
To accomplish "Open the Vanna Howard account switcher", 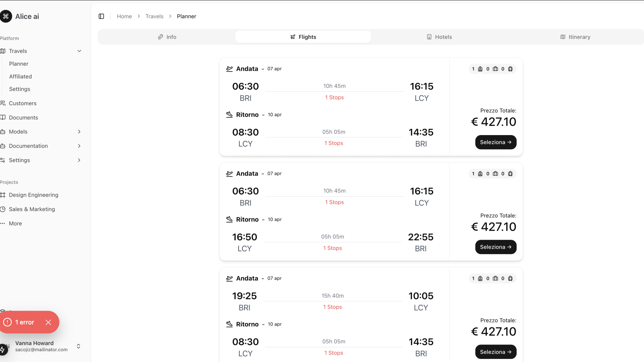I will point(78,346).
